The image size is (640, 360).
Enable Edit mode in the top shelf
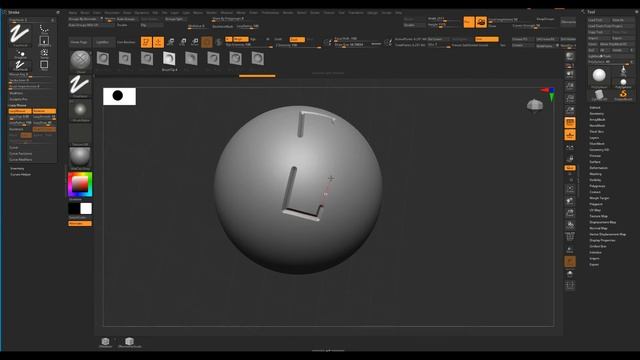[146, 42]
